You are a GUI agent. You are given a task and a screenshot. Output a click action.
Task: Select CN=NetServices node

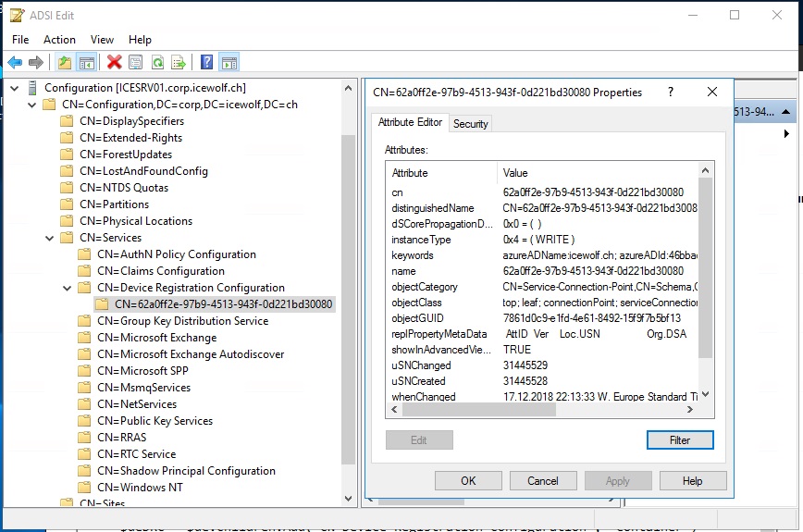(137, 404)
